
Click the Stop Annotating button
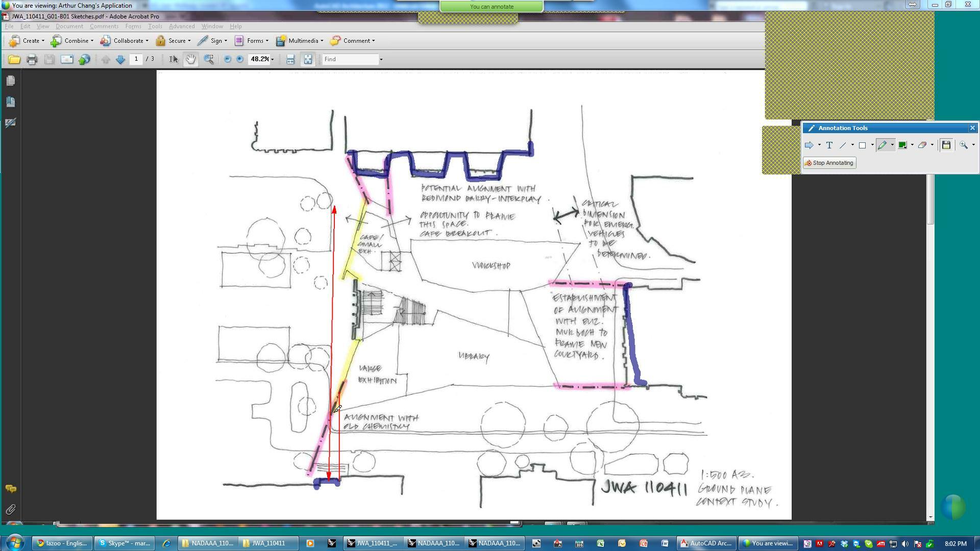pyautogui.click(x=829, y=163)
